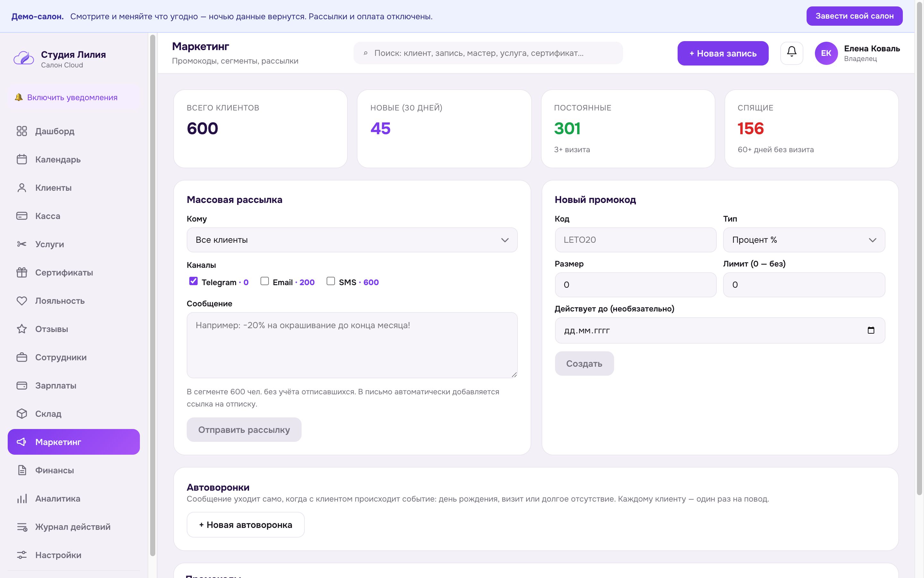This screenshot has height=578, width=924.
Task: Click the ЕК user avatar
Action: pos(826,53)
